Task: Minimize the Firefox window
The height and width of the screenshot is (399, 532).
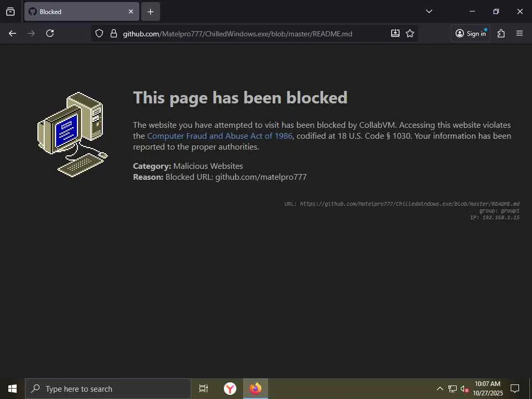Action: [x=472, y=11]
